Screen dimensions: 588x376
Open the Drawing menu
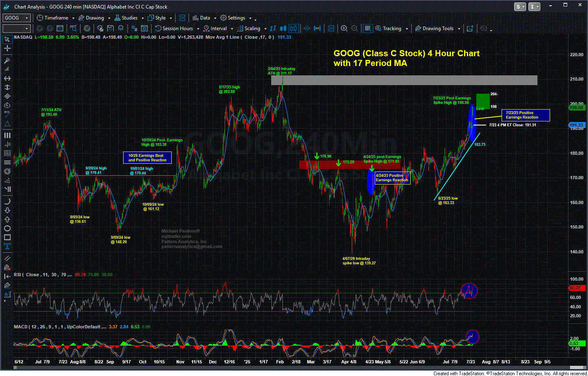pyautogui.click(x=91, y=18)
